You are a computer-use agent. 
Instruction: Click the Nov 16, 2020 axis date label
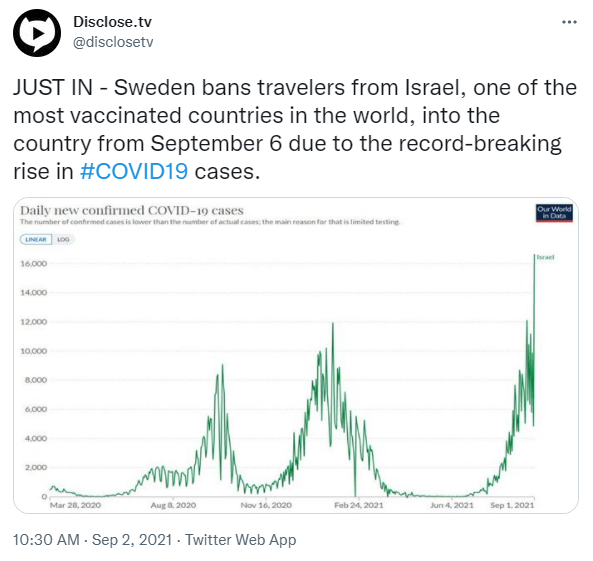tap(266, 505)
